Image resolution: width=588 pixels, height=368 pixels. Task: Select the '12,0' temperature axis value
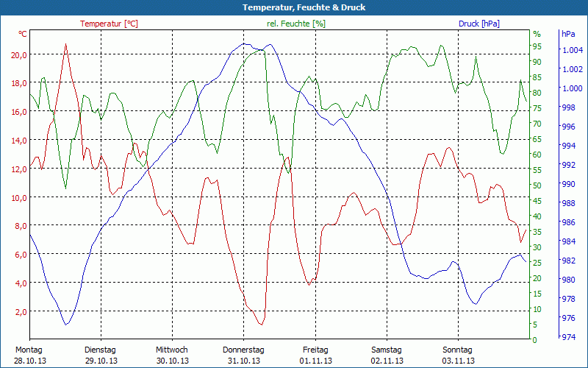[x=19, y=169]
